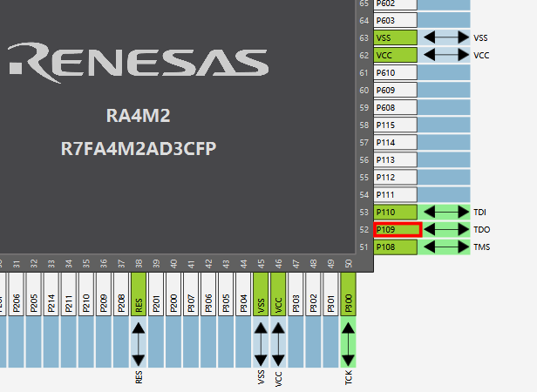Select bottom VSS pin 45 box
The height and width of the screenshot is (392, 537).
tap(261, 294)
